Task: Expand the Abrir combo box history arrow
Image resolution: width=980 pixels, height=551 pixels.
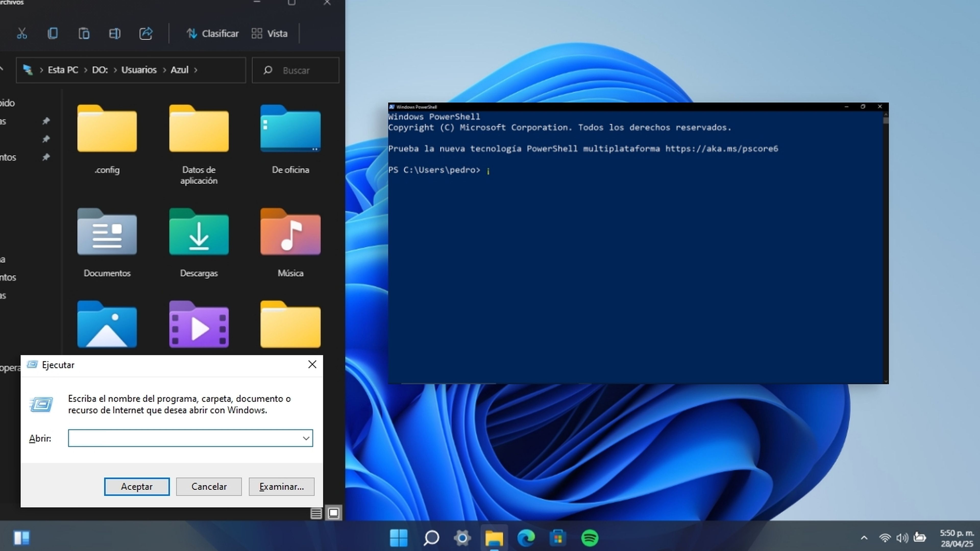Action: 306,439
